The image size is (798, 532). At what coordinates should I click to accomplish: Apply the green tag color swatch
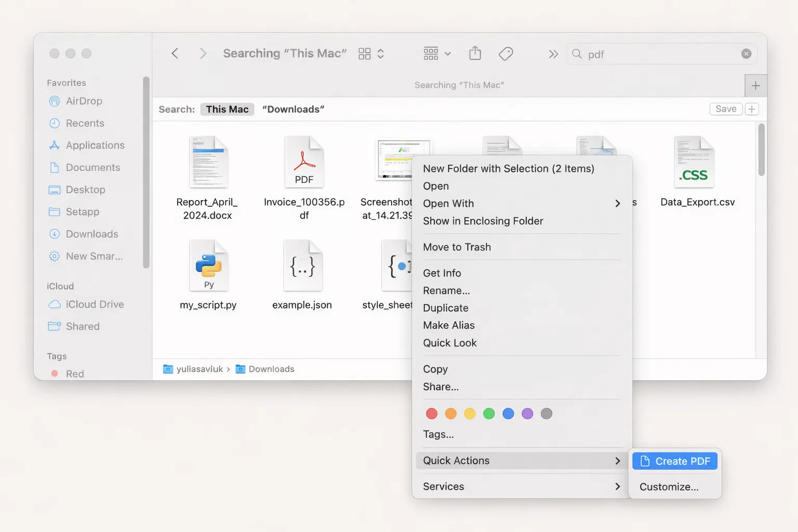[488, 414]
